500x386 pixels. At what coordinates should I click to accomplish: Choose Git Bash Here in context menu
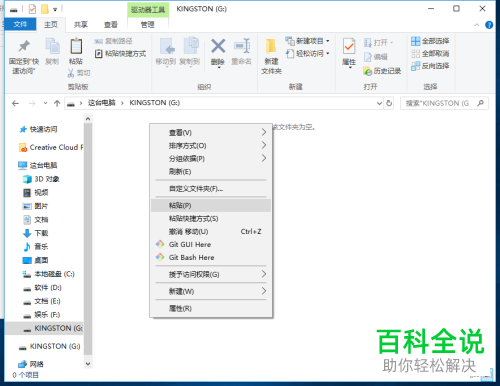click(x=211, y=258)
